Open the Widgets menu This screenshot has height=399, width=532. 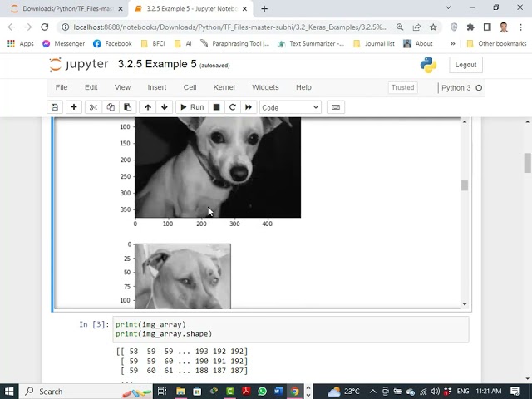(x=265, y=87)
